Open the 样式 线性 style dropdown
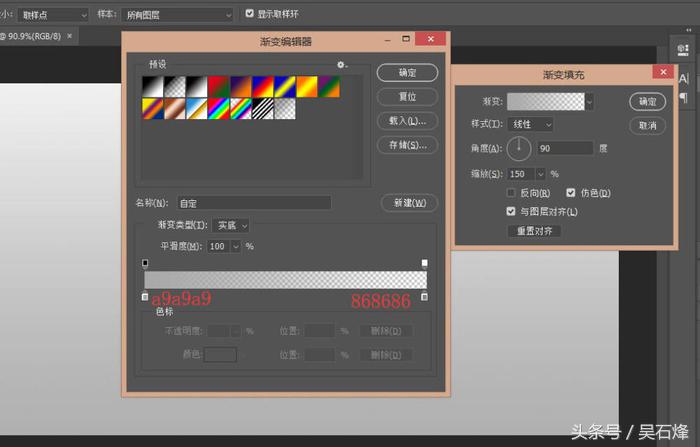The width and height of the screenshot is (700, 447). point(530,124)
